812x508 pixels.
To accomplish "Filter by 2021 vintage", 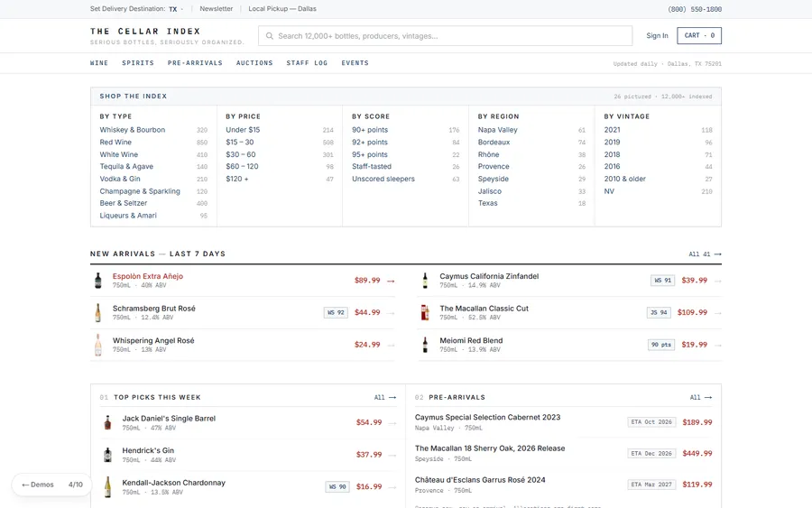I will tap(612, 130).
